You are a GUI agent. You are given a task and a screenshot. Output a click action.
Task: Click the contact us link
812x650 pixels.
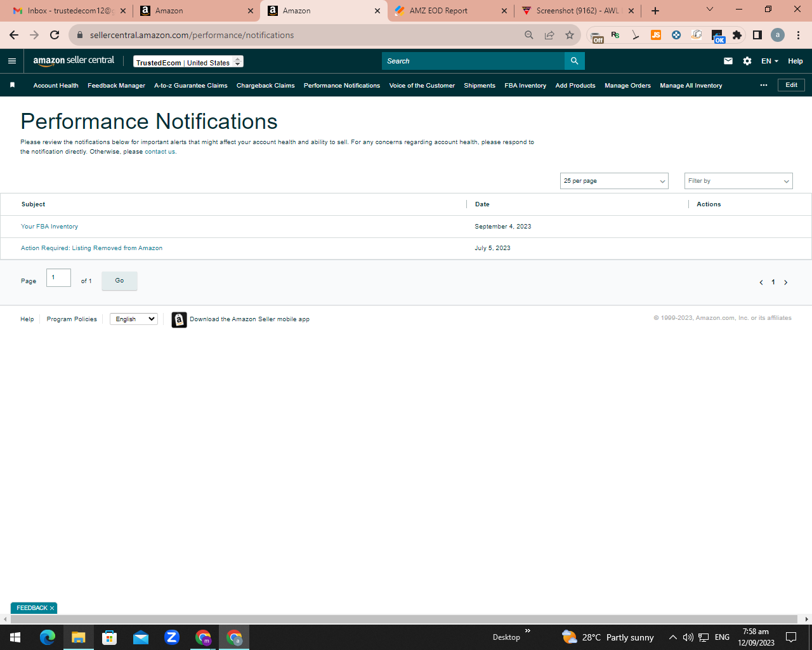pos(160,152)
